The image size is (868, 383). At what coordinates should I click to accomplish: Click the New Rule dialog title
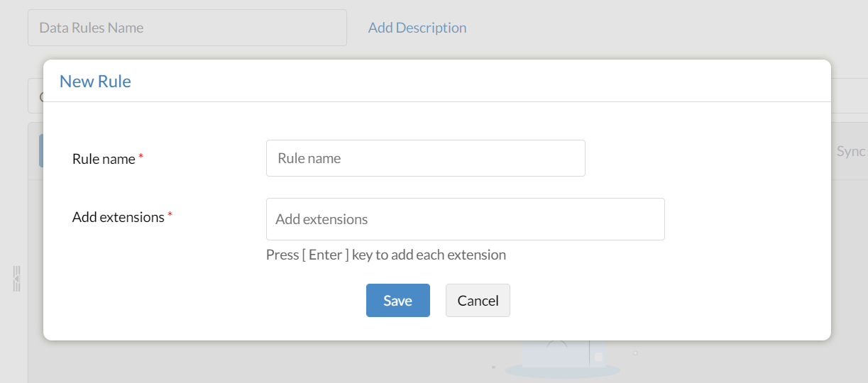[95, 82]
